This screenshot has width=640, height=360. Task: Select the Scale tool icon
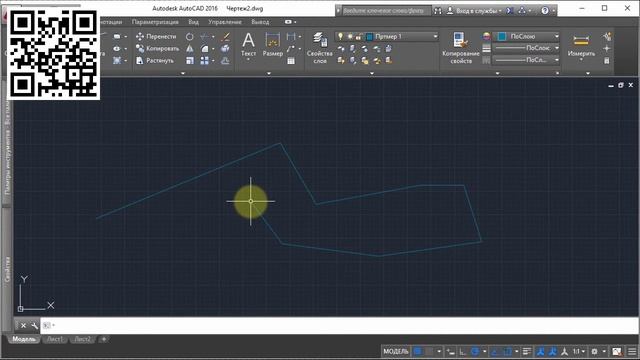point(190,60)
